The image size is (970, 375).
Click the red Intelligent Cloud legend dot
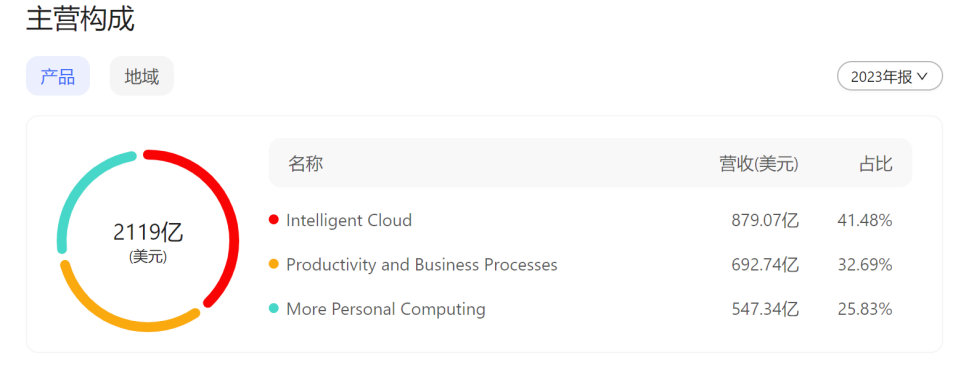273,220
